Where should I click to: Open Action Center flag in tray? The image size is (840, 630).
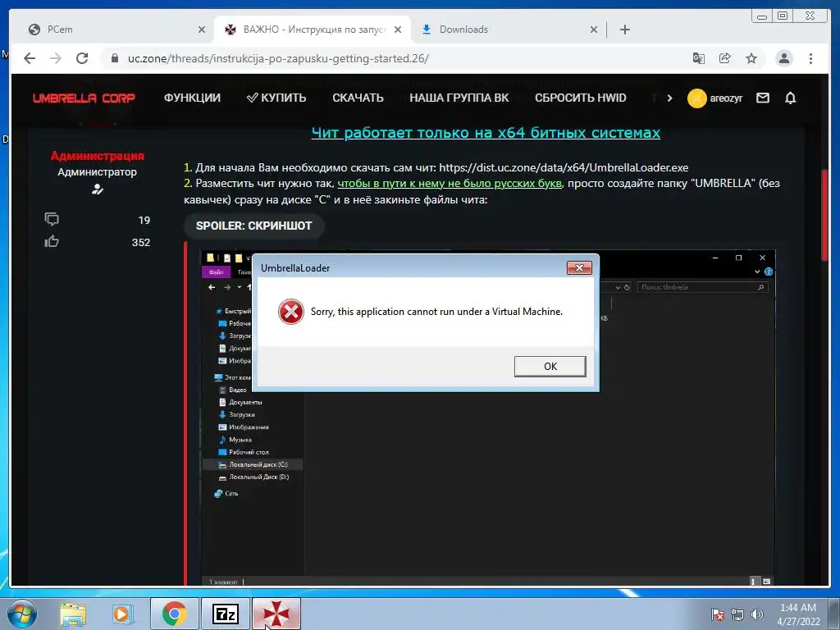pyautogui.click(x=718, y=614)
